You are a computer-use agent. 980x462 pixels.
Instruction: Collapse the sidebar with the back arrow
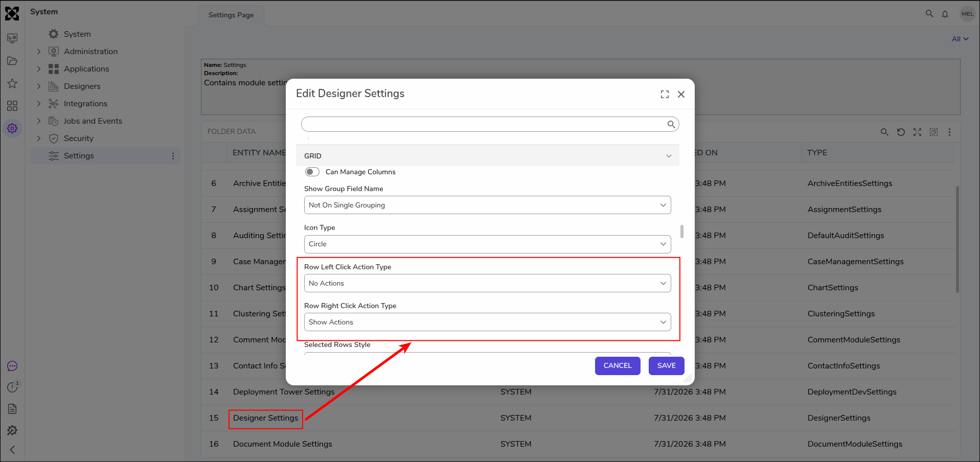12,450
